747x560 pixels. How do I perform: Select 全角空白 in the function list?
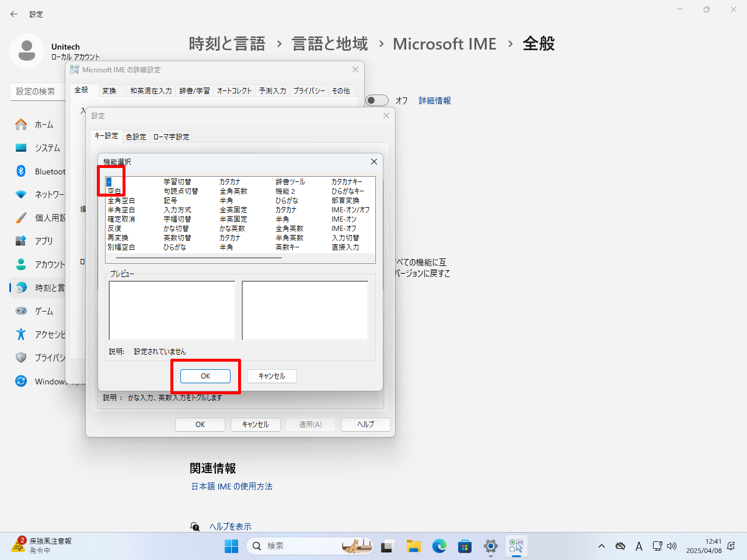121,201
